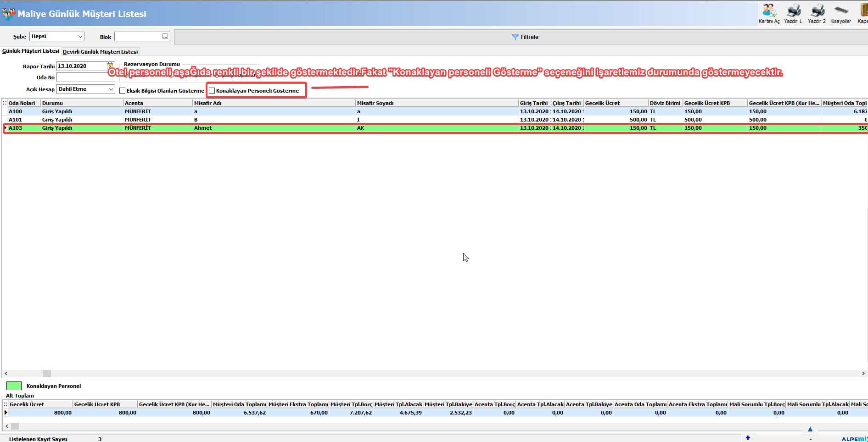The image size is (868, 442).
Task: Open column chooser icon in Alt Toplam grid
Action: pos(6,404)
